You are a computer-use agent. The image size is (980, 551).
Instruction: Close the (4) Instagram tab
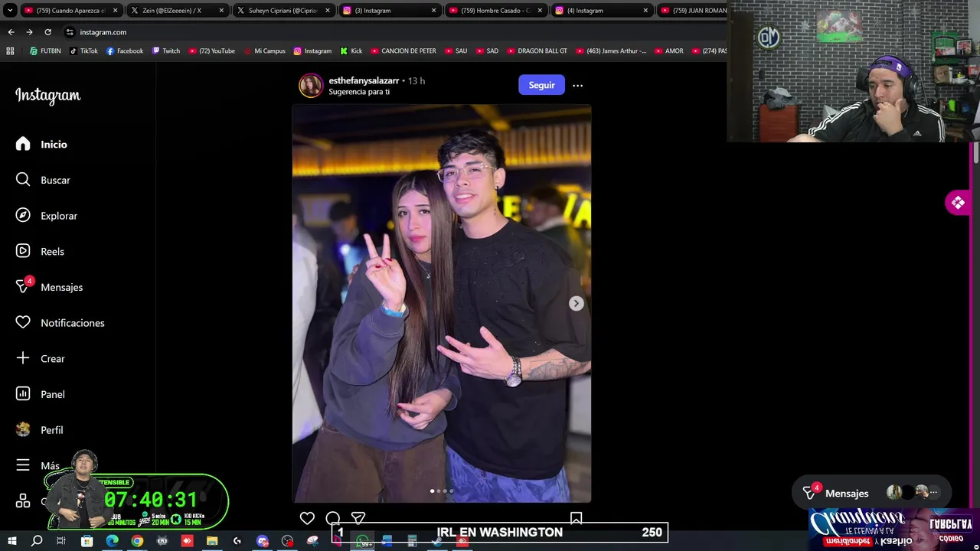pyautogui.click(x=645, y=11)
